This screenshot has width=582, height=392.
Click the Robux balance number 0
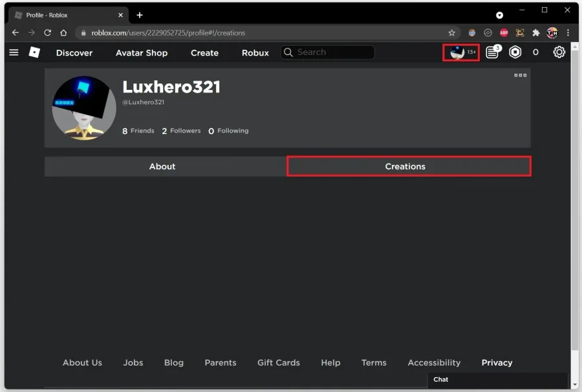(x=535, y=52)
